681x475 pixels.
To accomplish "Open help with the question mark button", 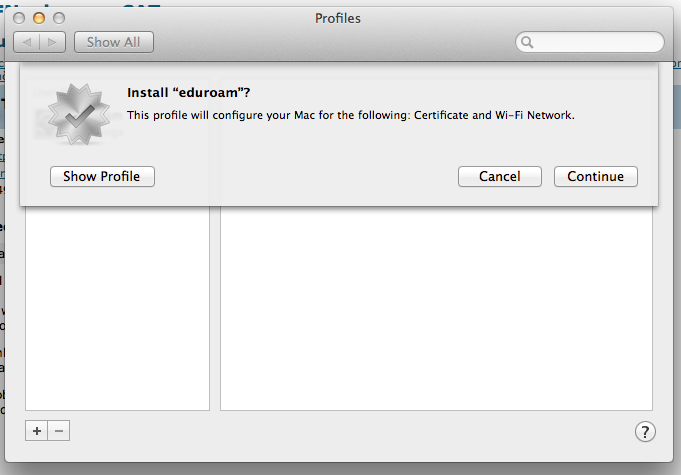I will [645, 431].
